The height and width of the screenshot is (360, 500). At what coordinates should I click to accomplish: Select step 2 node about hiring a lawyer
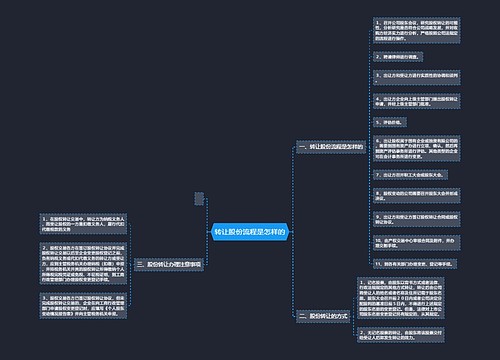tap(398, 57)
